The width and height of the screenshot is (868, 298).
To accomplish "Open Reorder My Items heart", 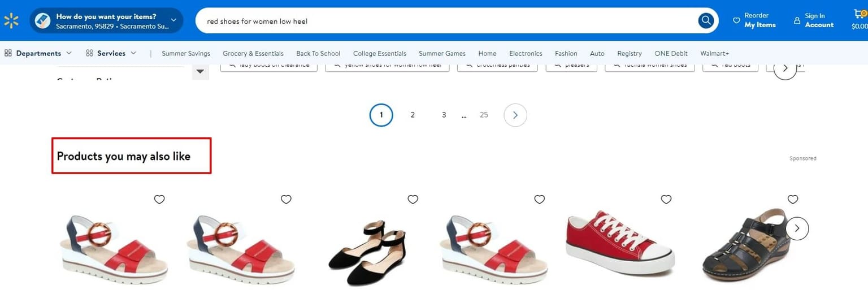I will tap(736, 20).
